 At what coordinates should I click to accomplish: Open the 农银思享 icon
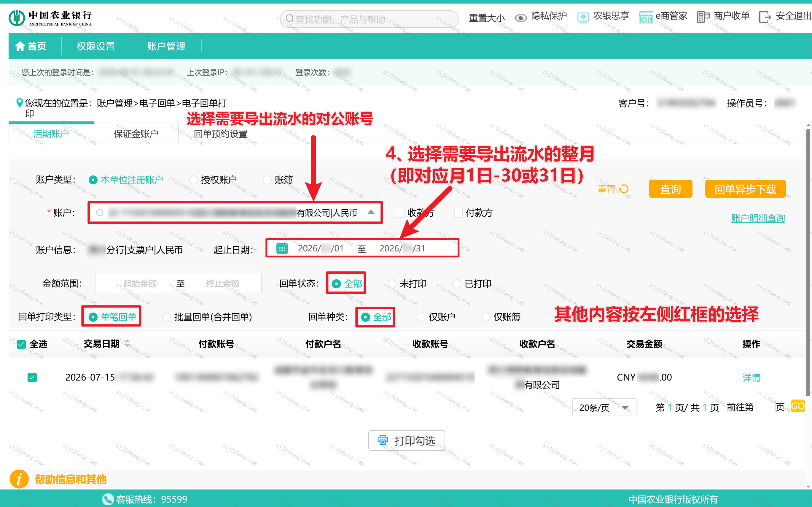[x=583, y=18]
